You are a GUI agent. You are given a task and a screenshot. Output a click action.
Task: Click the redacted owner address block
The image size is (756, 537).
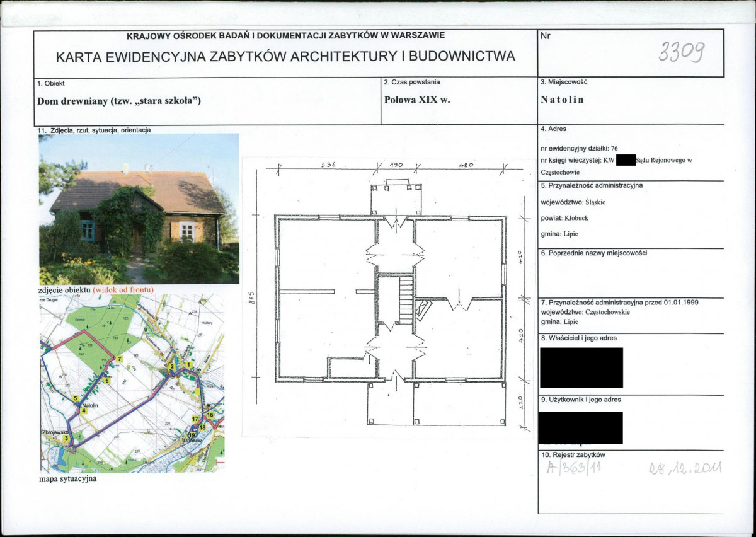pos(581,367)
